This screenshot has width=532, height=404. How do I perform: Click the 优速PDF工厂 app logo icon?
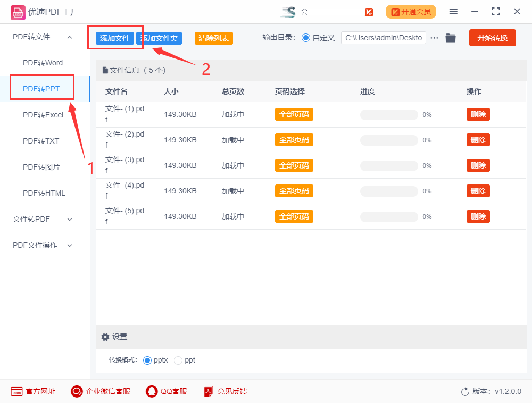click(x=18, y=13)
